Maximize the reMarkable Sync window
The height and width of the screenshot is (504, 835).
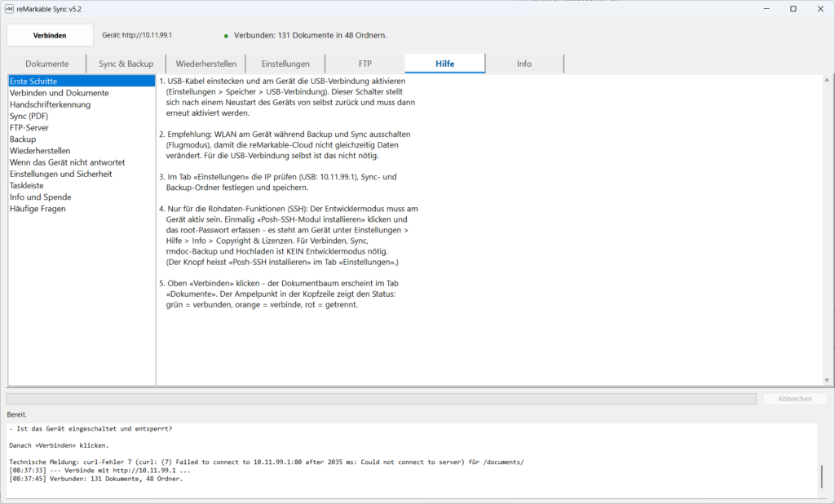(793, 8)
